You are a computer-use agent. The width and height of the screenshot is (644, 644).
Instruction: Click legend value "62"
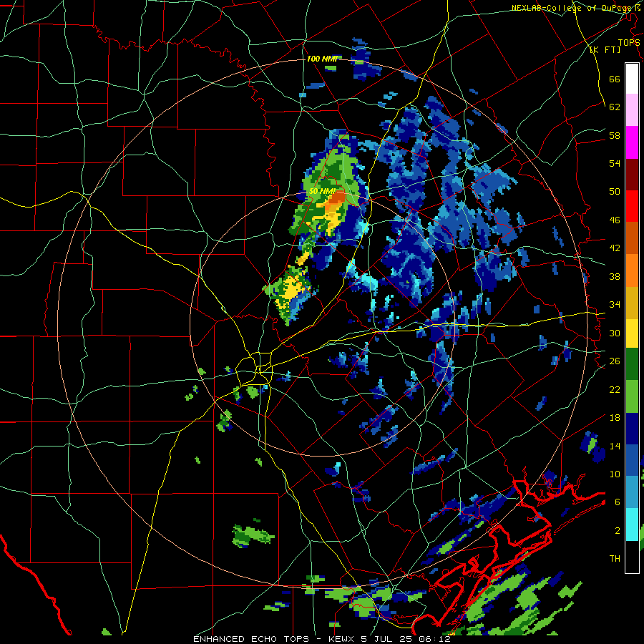click(x=615, y=107)
